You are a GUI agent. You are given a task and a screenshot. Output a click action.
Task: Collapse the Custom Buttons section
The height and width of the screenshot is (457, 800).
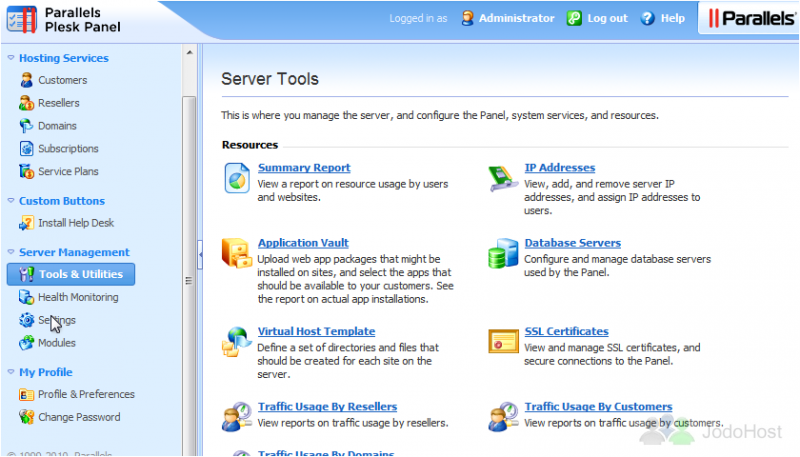pos(11,201)
